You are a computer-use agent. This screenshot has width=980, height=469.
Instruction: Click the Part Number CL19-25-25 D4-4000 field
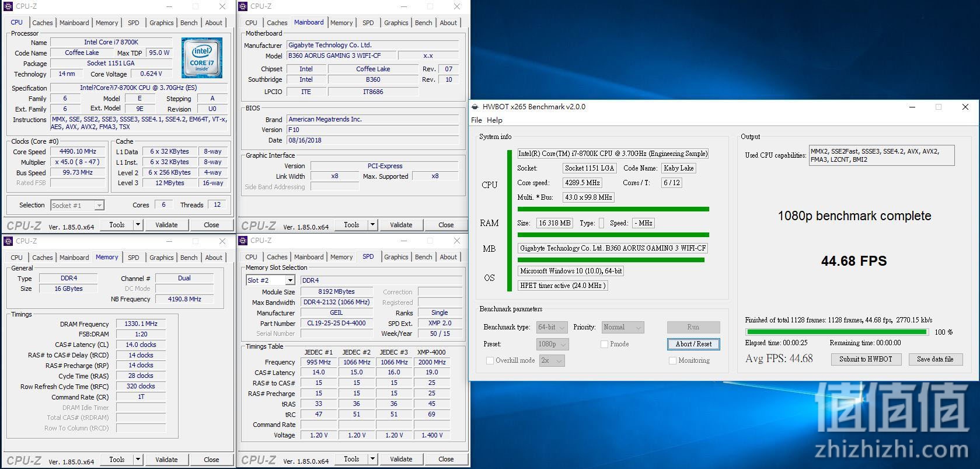coord(336,323)
